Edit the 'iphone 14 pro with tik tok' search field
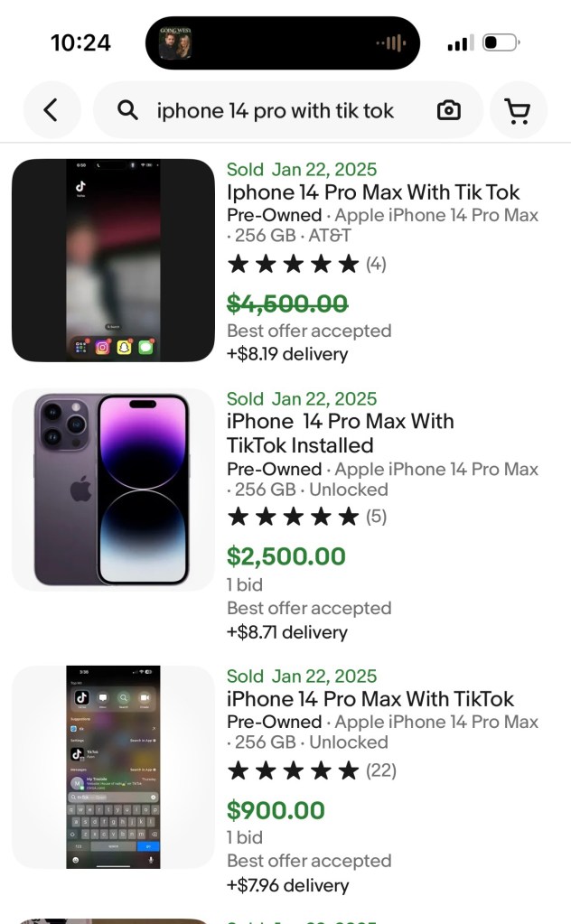This screenshot has height=924, width=571. pos(276,110)
